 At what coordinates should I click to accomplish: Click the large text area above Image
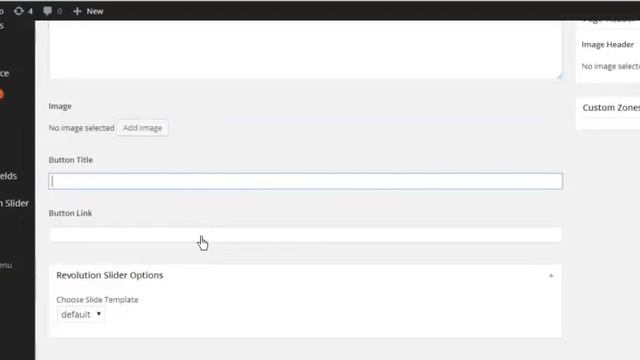305,49
